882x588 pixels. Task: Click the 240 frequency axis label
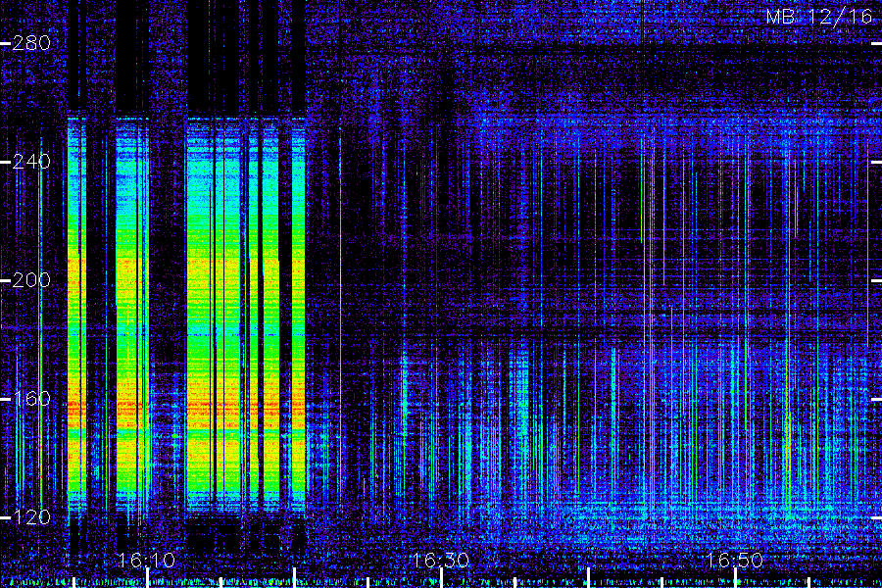(x=31, y=162)
